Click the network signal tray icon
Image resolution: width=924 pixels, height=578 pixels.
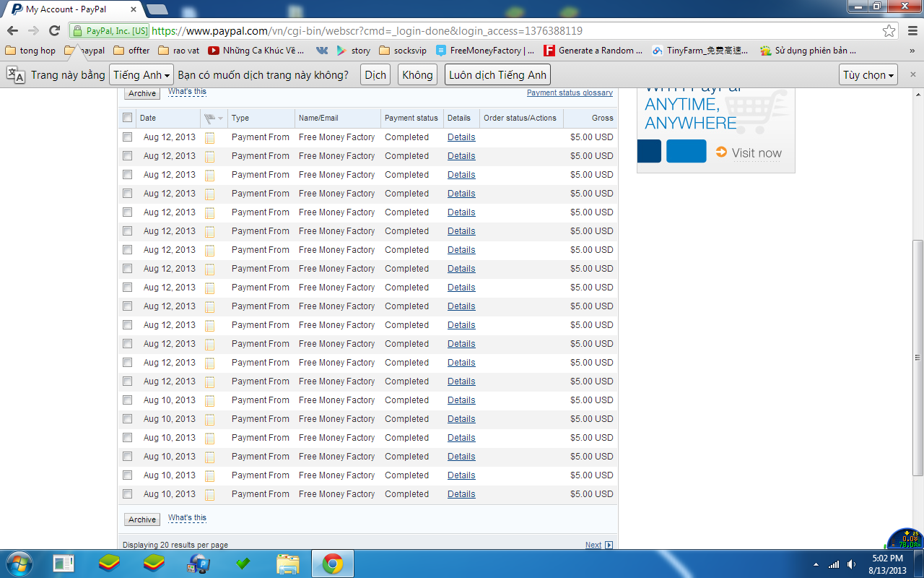[x=834, y=564]
